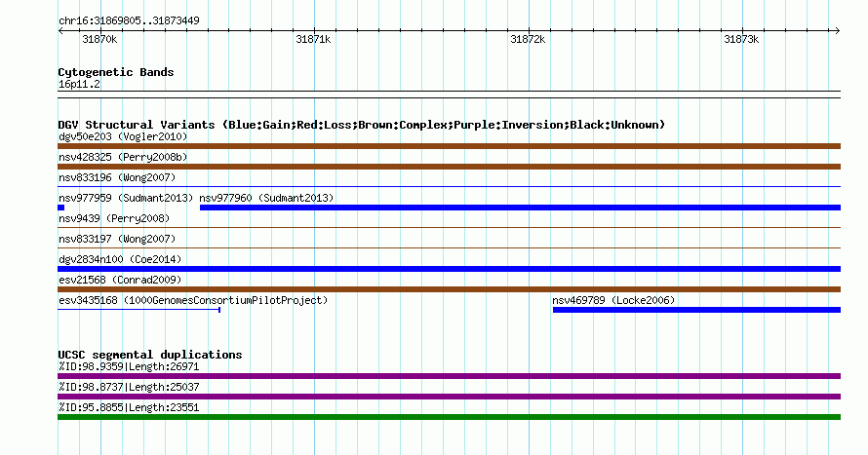The image size is (868, 455).
Task: Open the UCSC segmental duplications track title
Action: pos(150,355)
